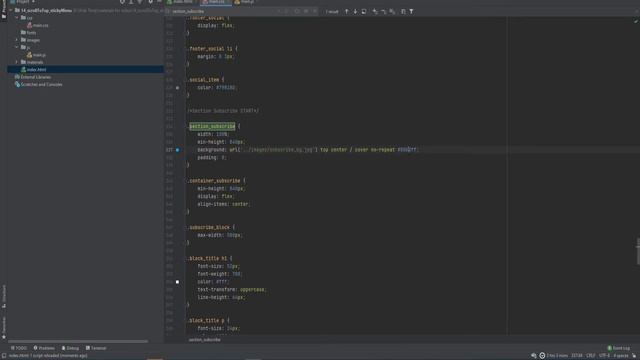Open the Favorites side tab
The height and width of the screenshot is (360, 640).
(x=4, y=328)
